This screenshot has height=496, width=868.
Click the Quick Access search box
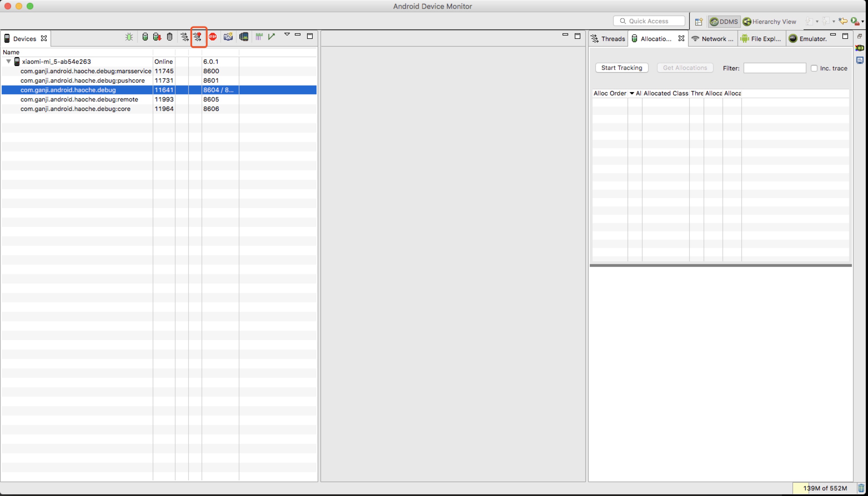coord(649,21)
